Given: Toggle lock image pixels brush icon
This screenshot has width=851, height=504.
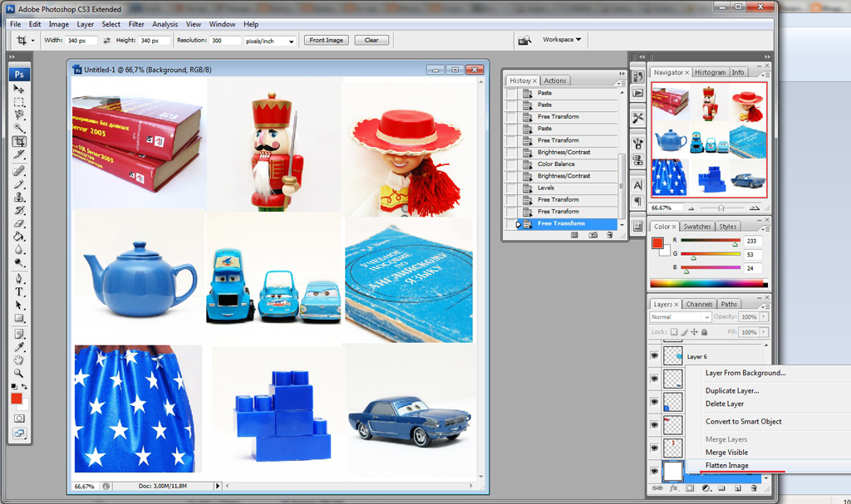Looking at the screenshot, I should tap(685, 332).
